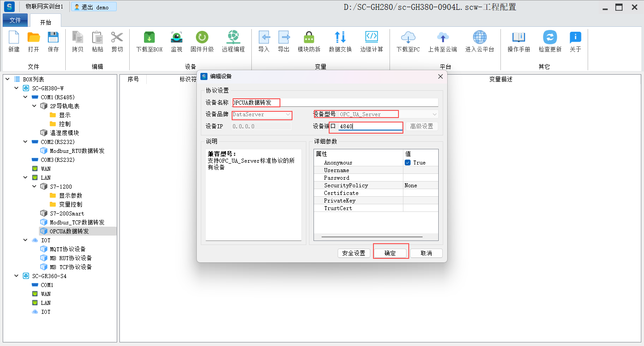Click the 安全设置 button
644x346 pixels.
point(353,253)
